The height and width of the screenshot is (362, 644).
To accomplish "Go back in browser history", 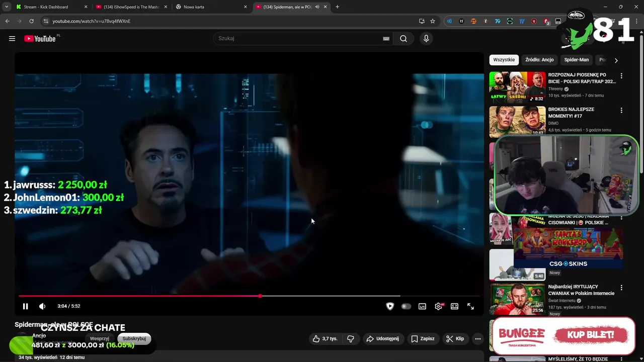I will click(x=7, y=21).
